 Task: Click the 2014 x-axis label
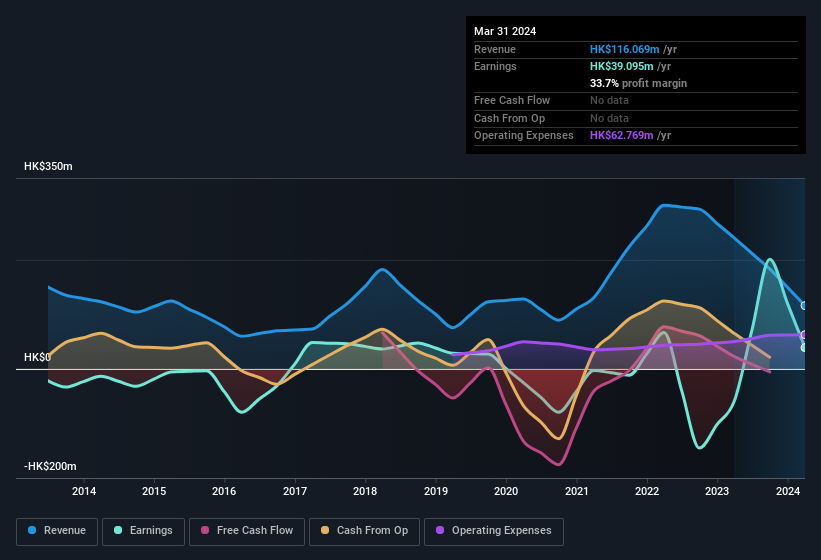click(x=84, y=491)
